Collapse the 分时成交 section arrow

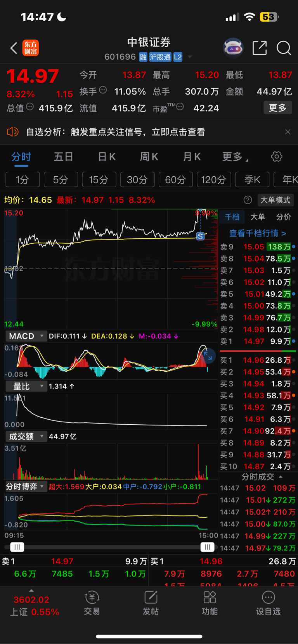click(281, 477)
